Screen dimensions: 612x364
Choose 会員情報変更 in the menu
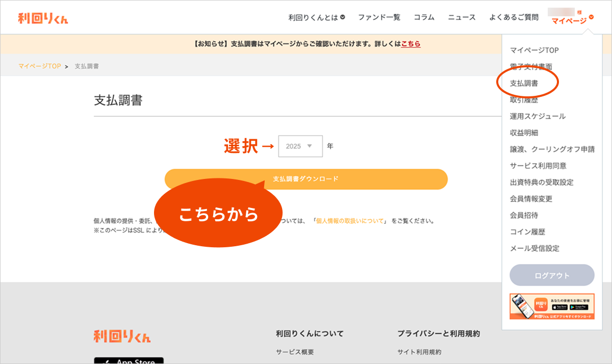(x=531, y=199)
